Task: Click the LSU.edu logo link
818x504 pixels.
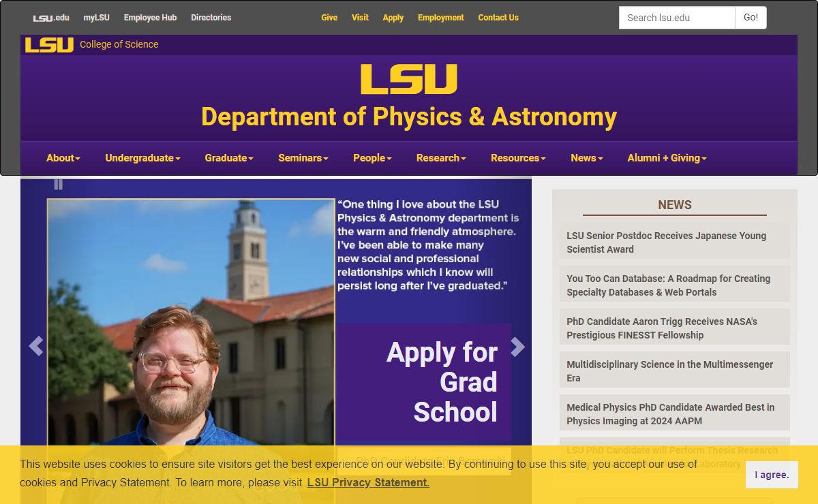Action: [51, 18]
